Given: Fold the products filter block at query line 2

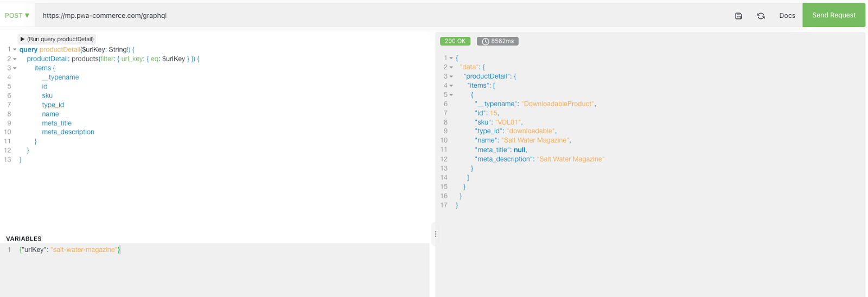Looking at the screenshot, I should click(x=15, y=59).
